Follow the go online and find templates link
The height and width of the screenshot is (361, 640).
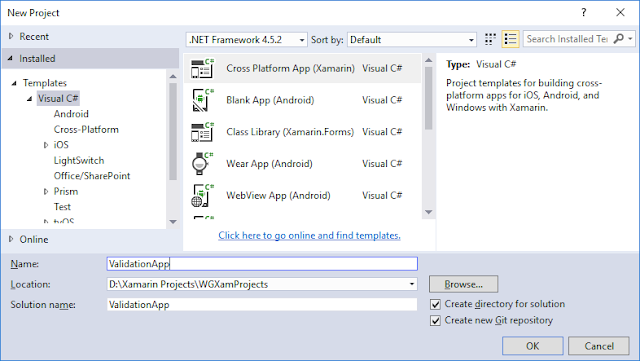[x=309, y=236]
